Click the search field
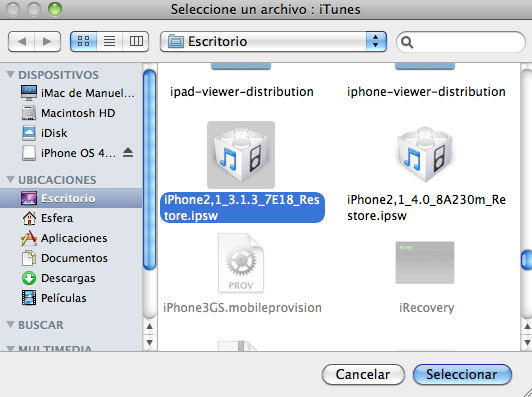532x397 pixels. pos(461,42)
